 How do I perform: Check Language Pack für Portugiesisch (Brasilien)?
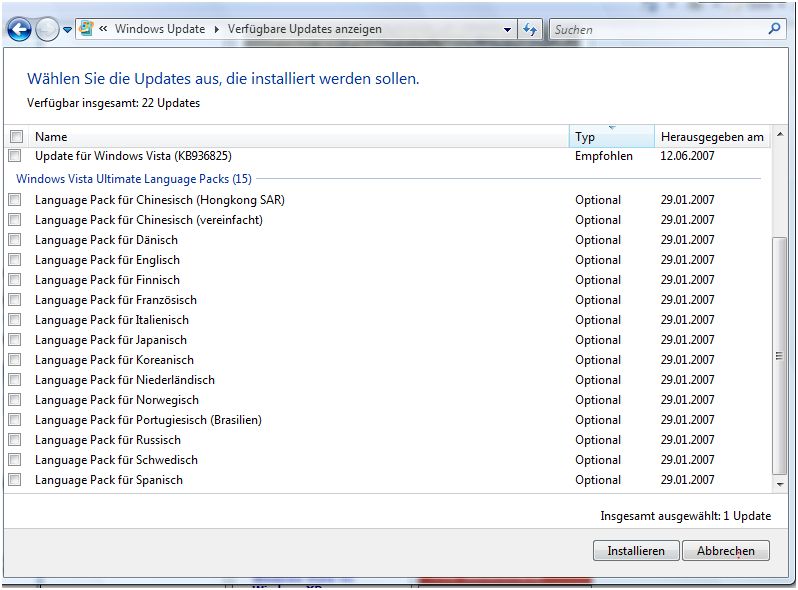pos(15,419)
